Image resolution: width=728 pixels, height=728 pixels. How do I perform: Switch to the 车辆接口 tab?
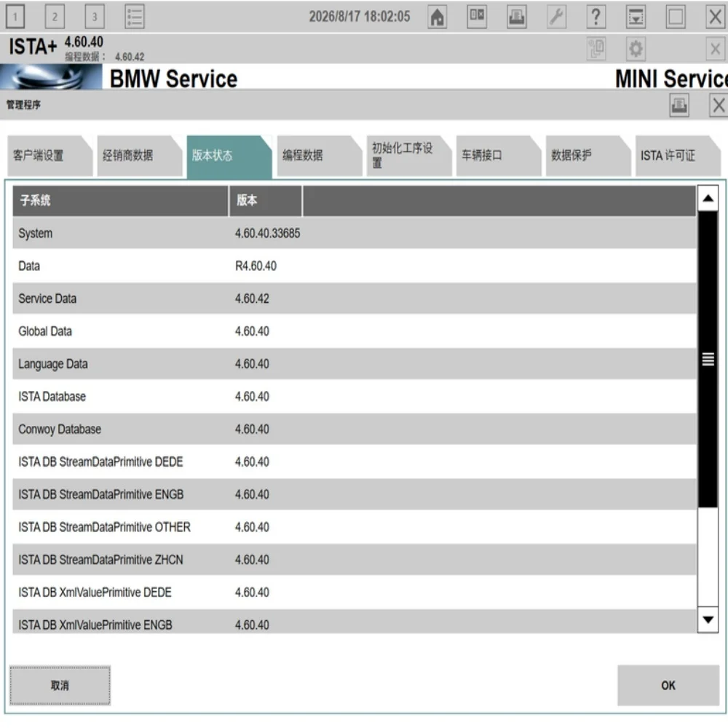[499, 156]
